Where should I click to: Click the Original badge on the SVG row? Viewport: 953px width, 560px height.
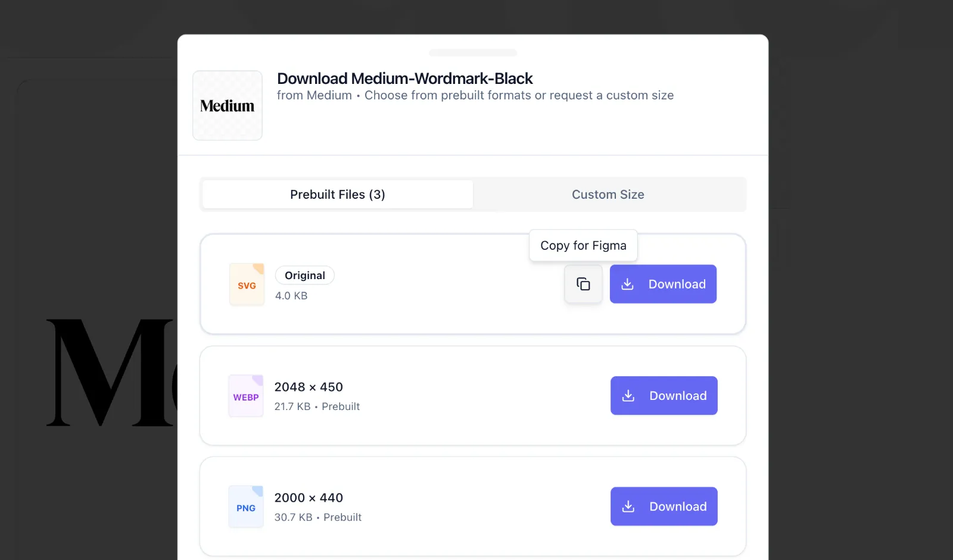coord(304,276)
